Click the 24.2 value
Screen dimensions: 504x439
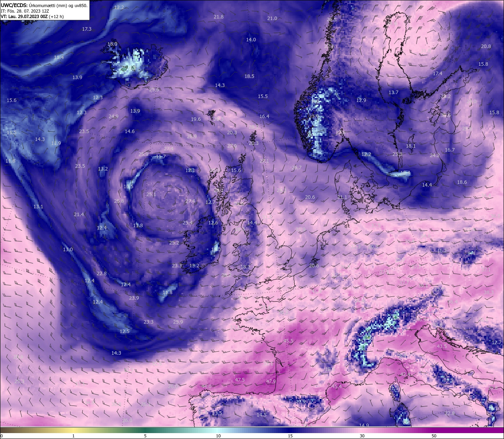tap(435, 156)
